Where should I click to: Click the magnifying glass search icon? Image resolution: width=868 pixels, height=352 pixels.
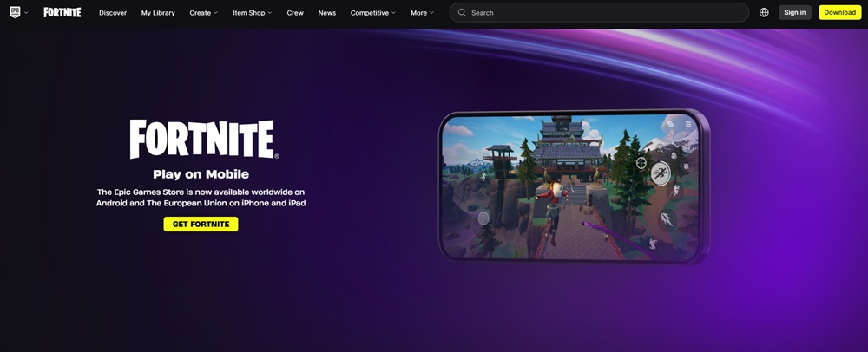462,12
